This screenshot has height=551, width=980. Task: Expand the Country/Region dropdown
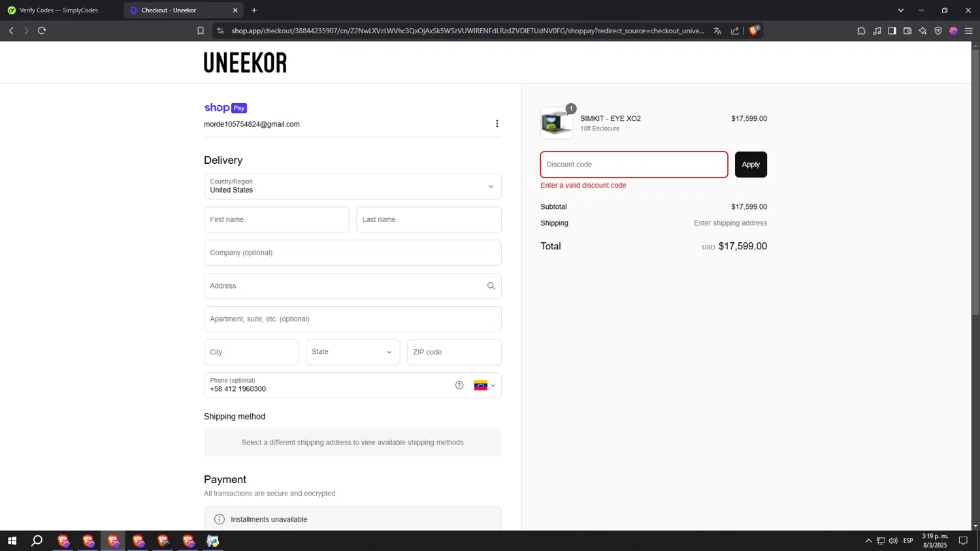353,187
